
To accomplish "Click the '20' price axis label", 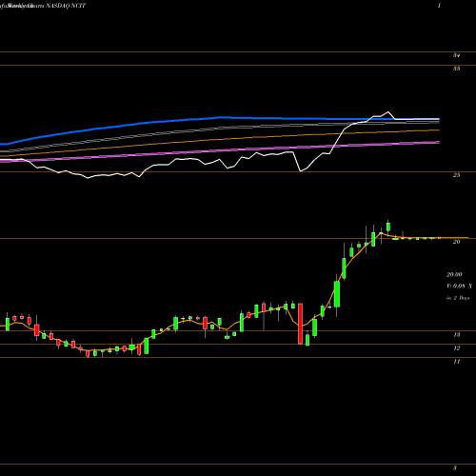I will tap(456, 242).
